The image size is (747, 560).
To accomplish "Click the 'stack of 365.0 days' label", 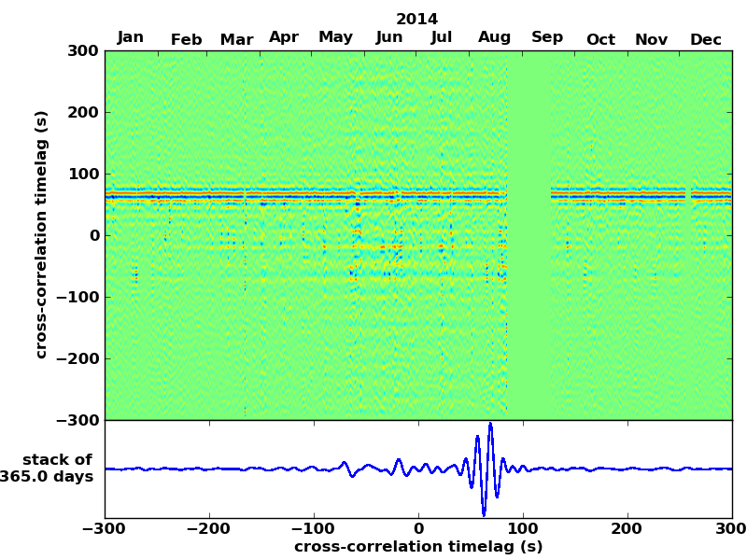I will point(57,469).
